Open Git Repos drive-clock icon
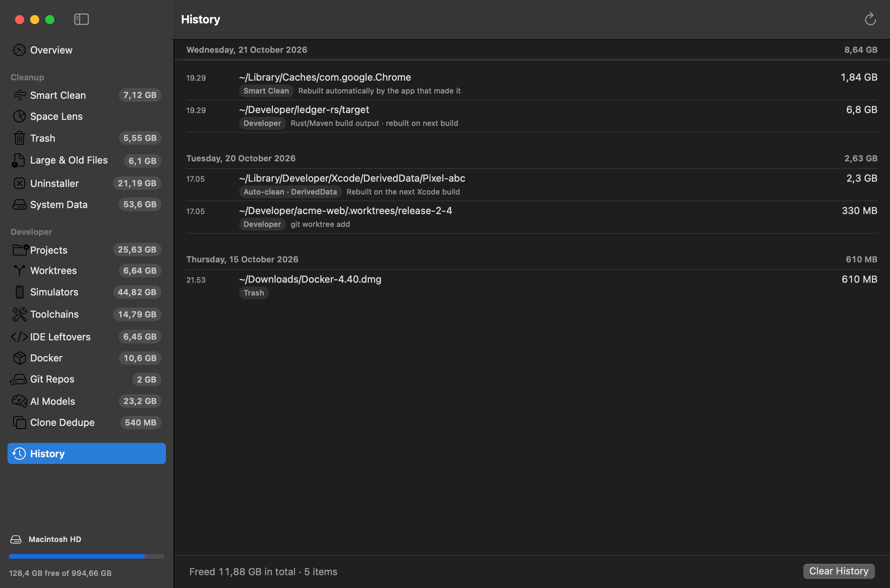This screenshot has height=588, width=890. click(x=18, y=379)
